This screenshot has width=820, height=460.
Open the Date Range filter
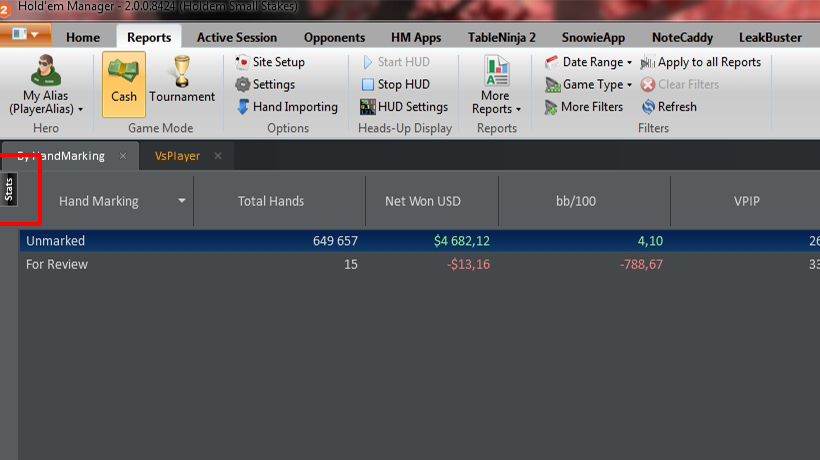point(588,62)
